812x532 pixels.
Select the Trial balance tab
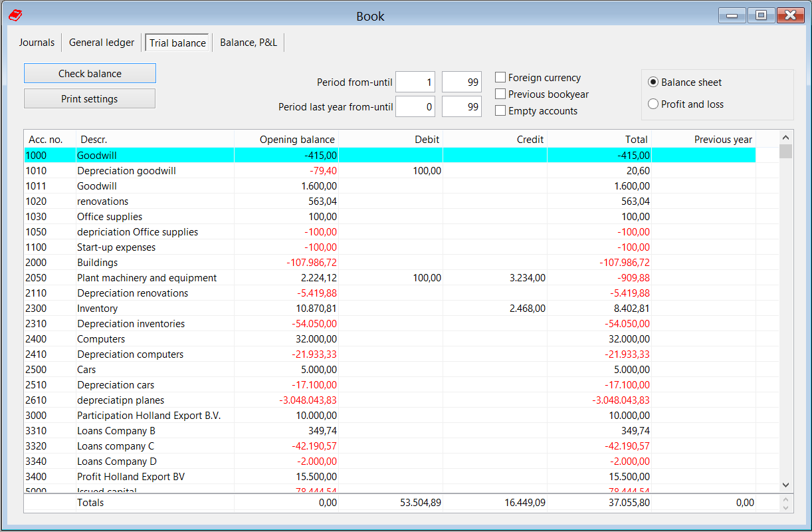[x=177, y=43]
